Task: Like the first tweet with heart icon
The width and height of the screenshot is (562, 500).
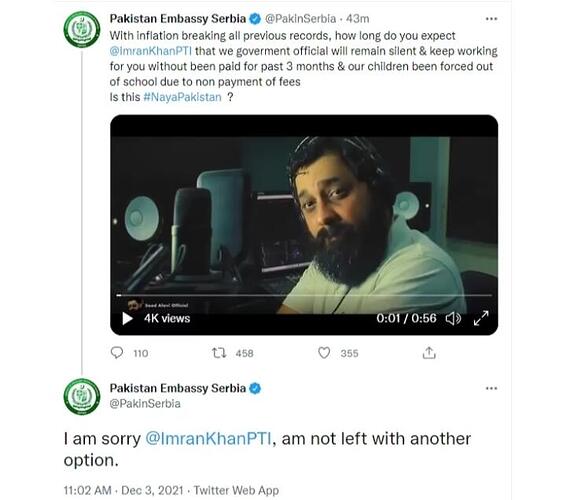Action: (x=324, y=353)
